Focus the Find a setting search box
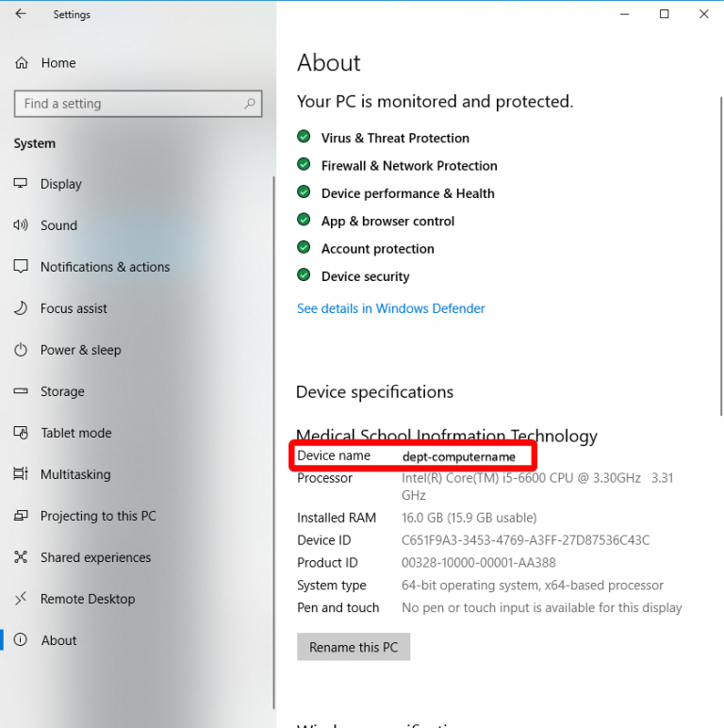Screen dimensions: 724x728 point(127,104)
